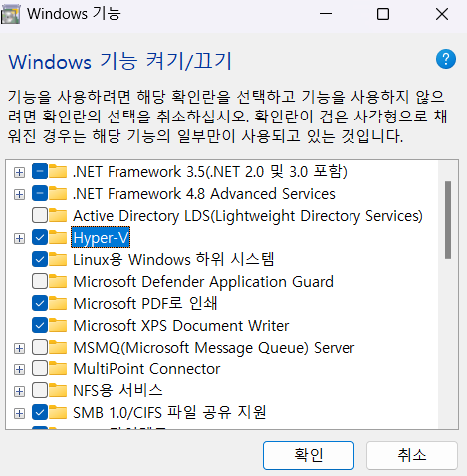
Task: Select 'Microsoft XPS Document Writer' row text
Action: 181,326
